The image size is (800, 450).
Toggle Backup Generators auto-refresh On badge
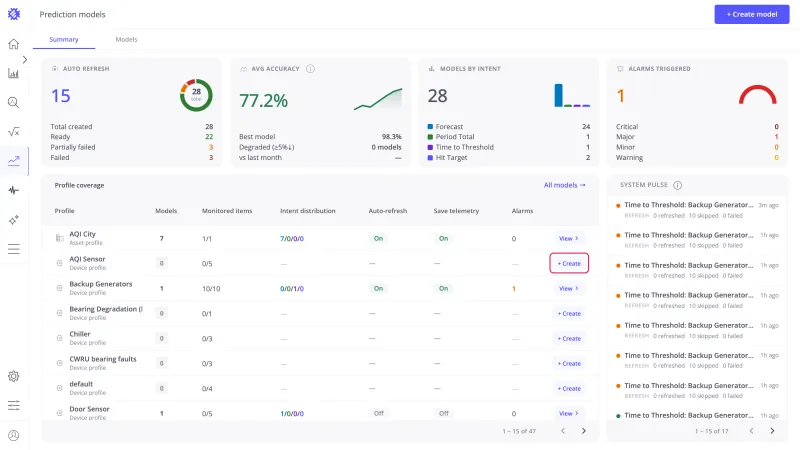378,288
